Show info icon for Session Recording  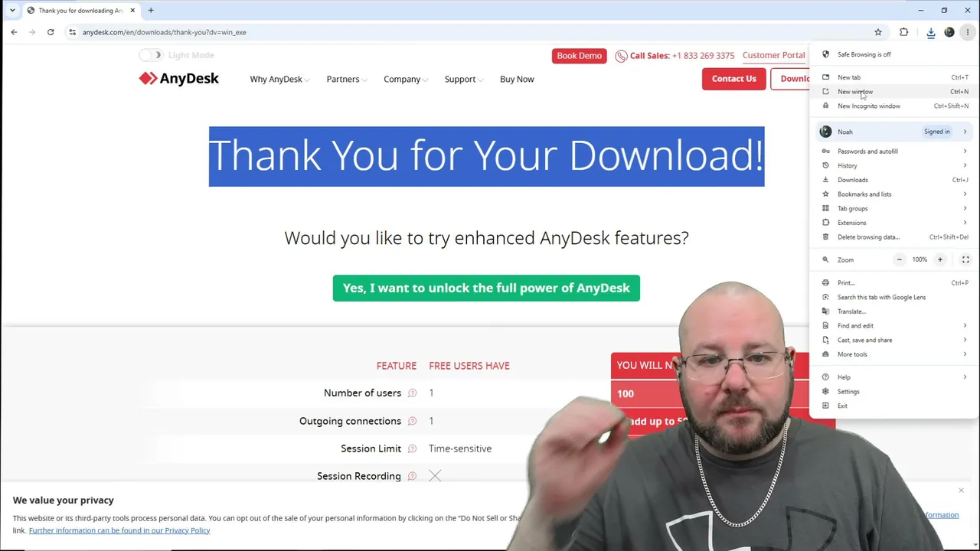click(x=412, y=476)
